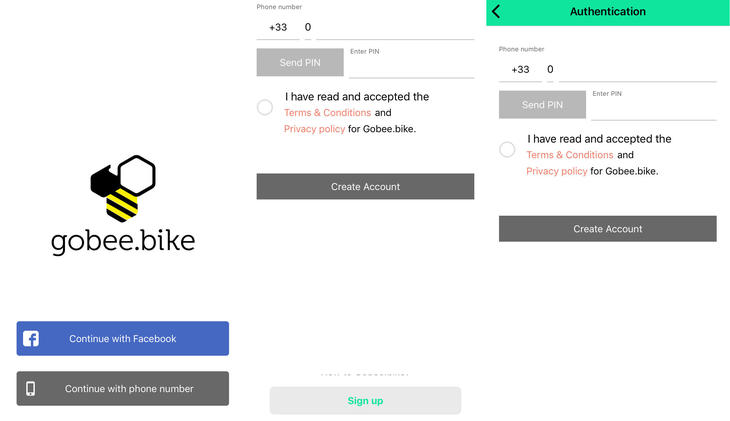Open the +33 country code selector under the Authentication header
The width and height of the screenshot is (730, 421).
pos(520,70)
